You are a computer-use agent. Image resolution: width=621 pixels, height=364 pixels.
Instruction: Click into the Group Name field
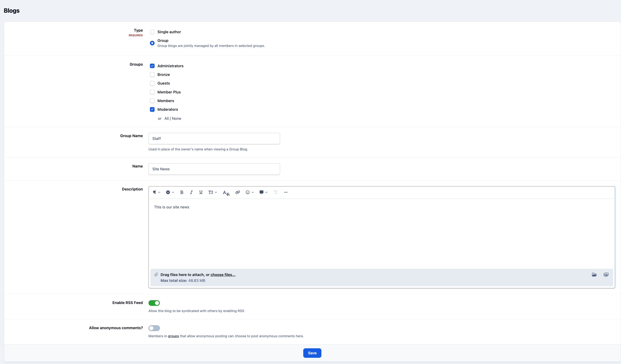click(214, 139)
